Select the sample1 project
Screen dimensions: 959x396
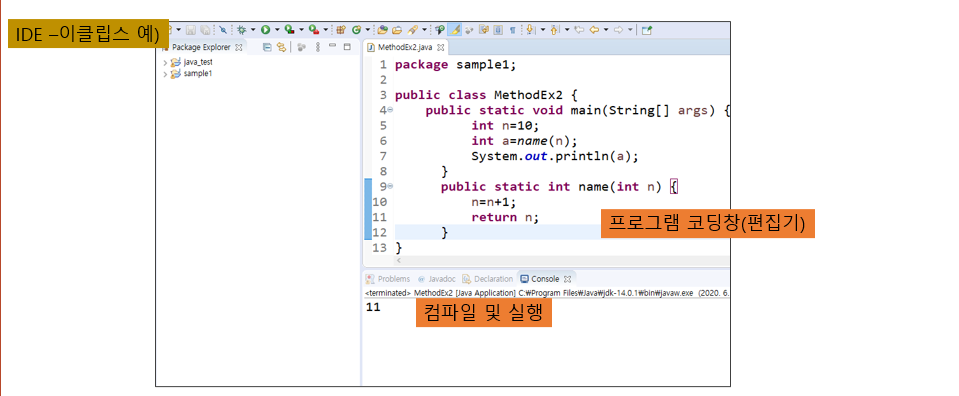pos(198,74)
